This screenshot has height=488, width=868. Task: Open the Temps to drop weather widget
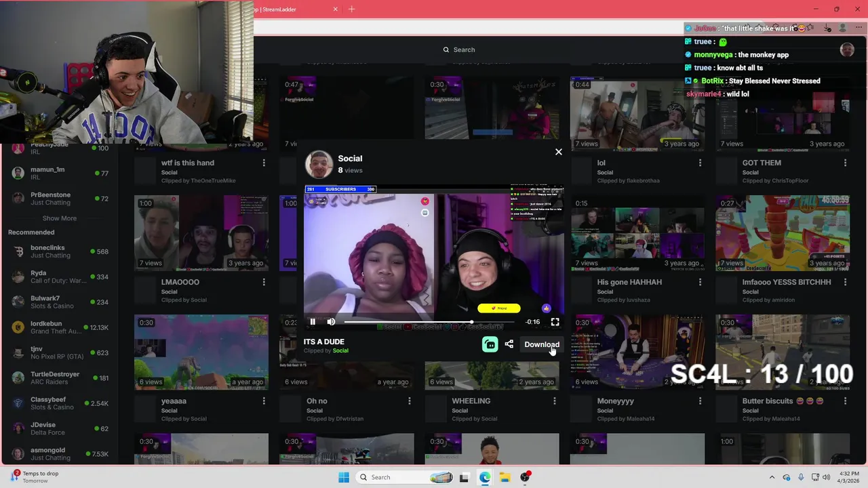34,477
